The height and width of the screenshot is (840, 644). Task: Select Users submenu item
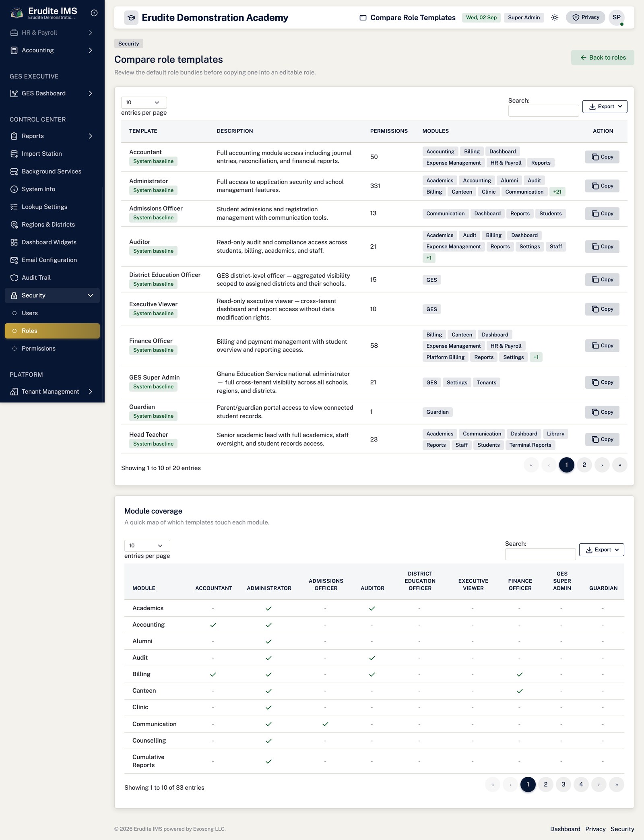[x=52, y=313]
